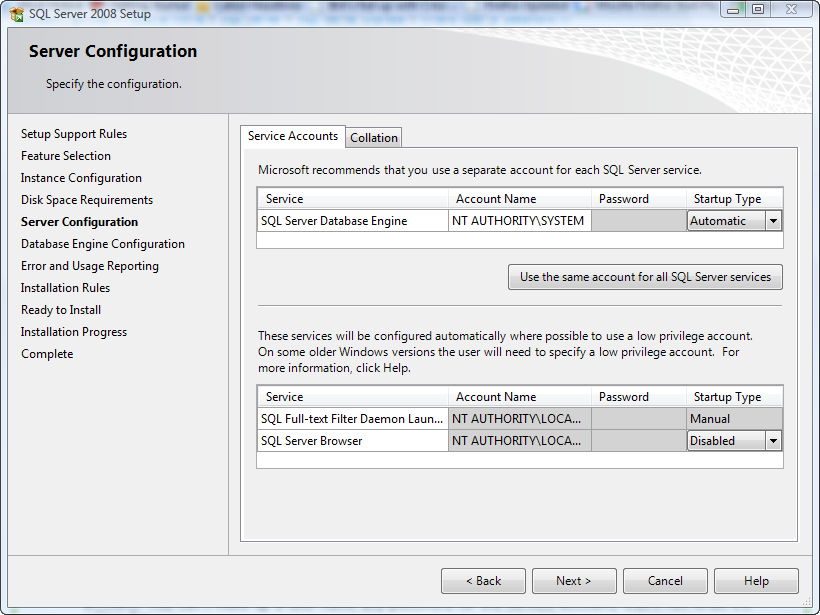Click Installation Rules in the step list
This screenshot has height=615, width=820.
[65, 288]
